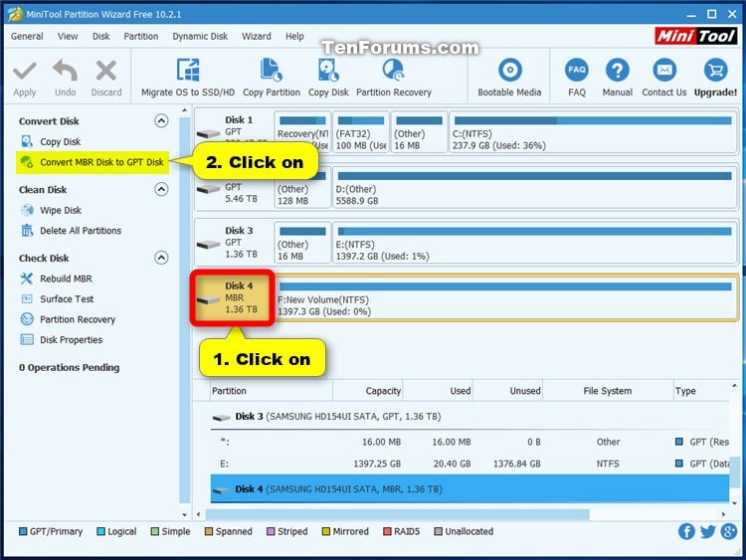Sort by the Capacity column header
This screenshot has height=560, width=746.
tap(368, 391)
